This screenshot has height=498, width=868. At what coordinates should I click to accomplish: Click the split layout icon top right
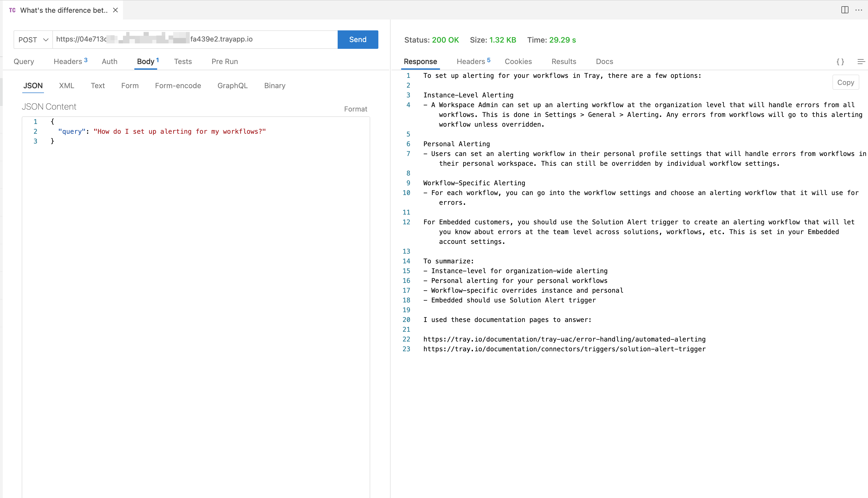(x=844, y=10)
